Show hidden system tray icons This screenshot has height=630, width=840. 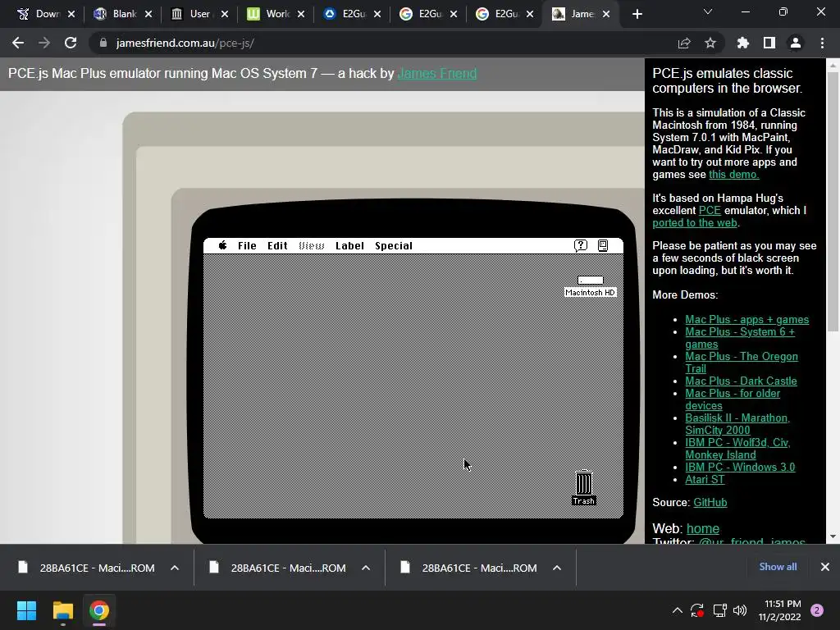coord(677,610)
